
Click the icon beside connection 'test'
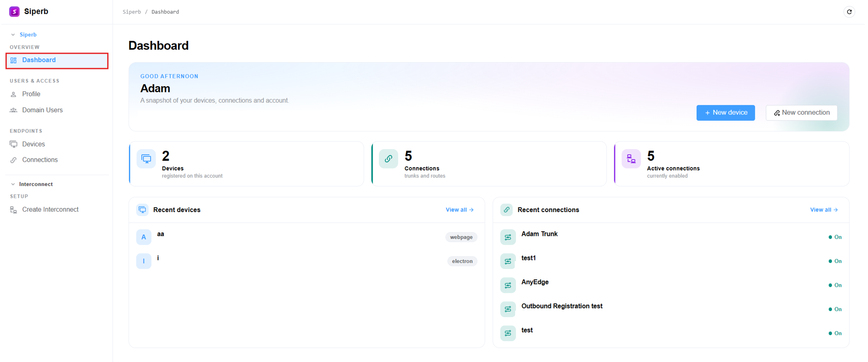click(x=508, y=333)
